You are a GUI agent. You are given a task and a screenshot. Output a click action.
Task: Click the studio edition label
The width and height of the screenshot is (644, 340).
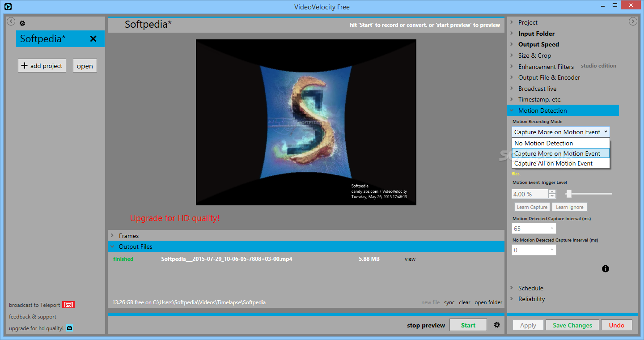[598, 66]
